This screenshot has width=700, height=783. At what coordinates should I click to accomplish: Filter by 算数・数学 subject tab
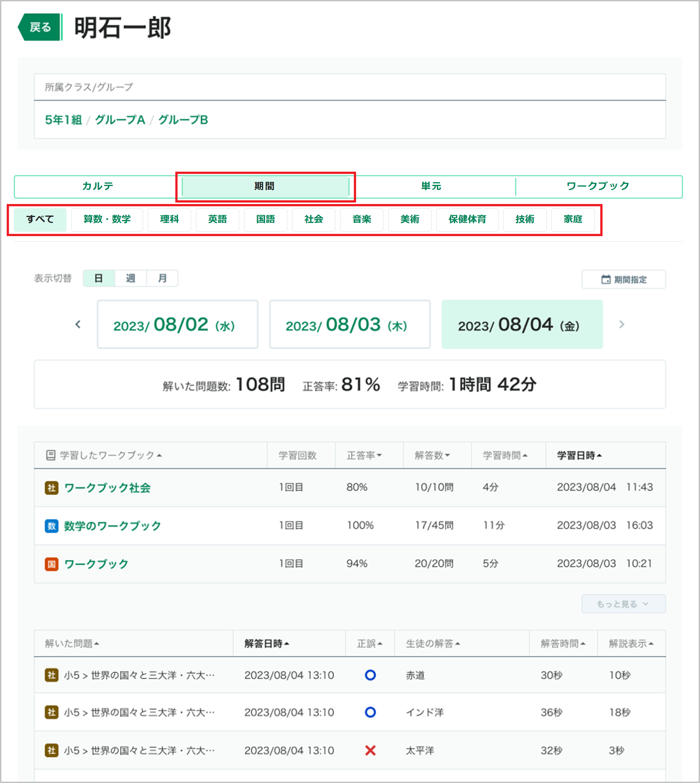(x=107, y=219)
